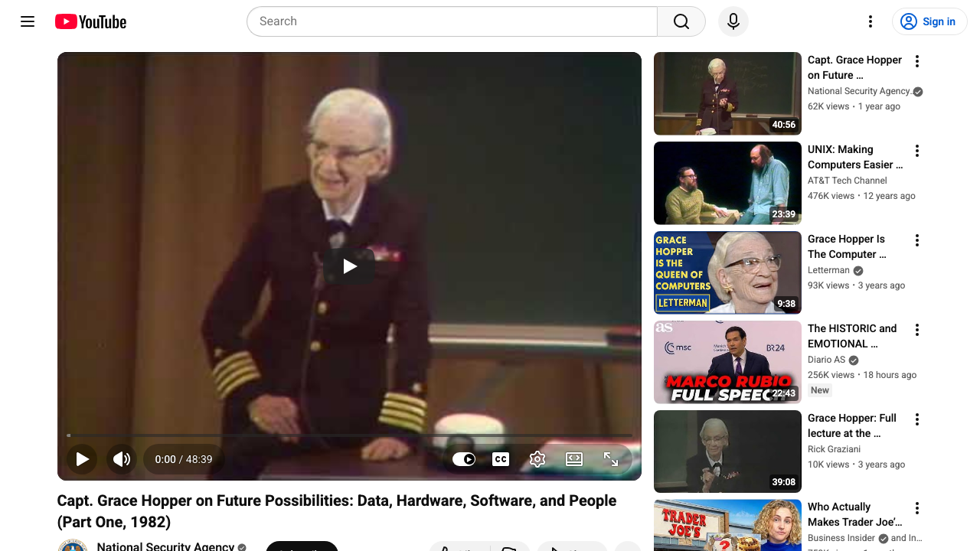Open title 'Who Actually Makes Trader Joe'…'
Viewport: 980px width, 551px height.
855,514
